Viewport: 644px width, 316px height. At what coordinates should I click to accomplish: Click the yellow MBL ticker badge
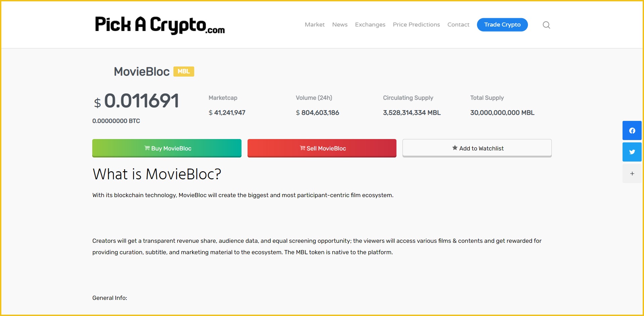point(183,72)
